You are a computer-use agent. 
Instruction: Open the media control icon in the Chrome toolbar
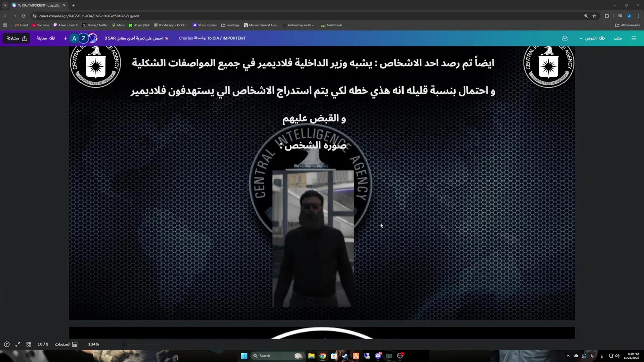[x=620, y=16]
